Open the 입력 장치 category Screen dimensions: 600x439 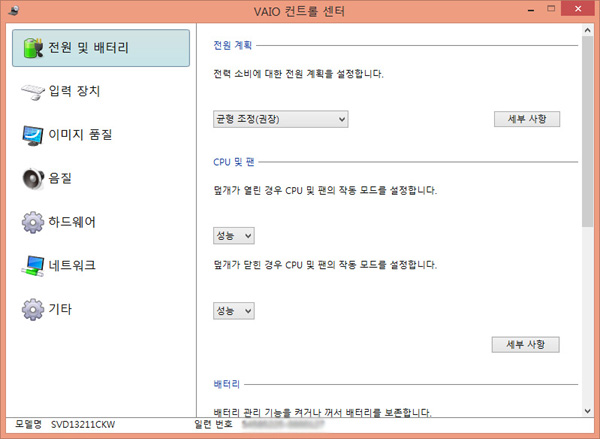101,91
